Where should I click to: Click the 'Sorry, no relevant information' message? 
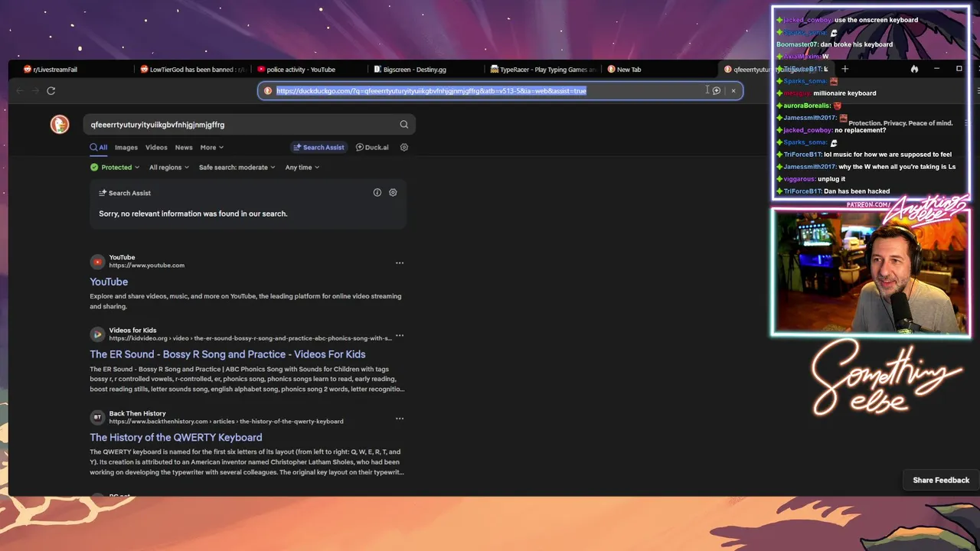click(193, 214)
